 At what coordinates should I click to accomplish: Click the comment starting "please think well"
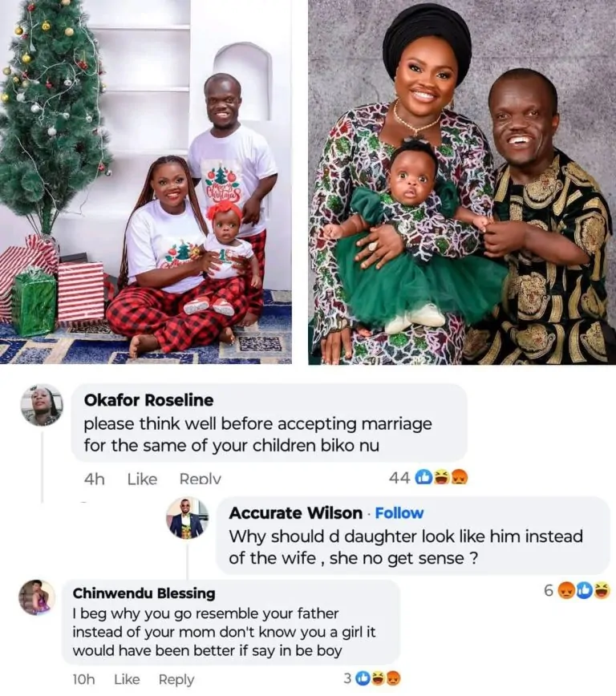coord(257,433)
